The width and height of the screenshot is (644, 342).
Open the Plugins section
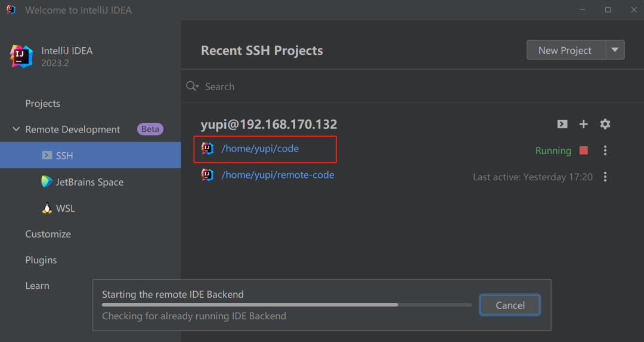point(41,260)
